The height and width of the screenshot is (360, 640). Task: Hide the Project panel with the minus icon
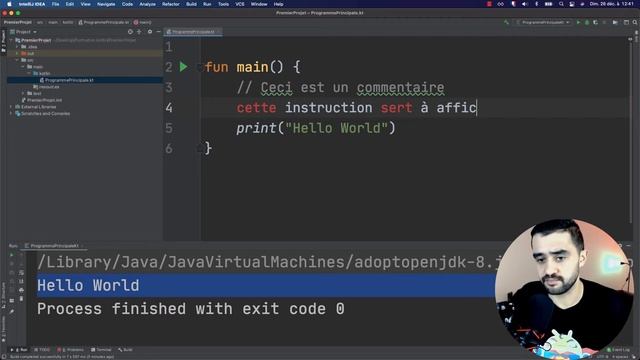point(158,31)
